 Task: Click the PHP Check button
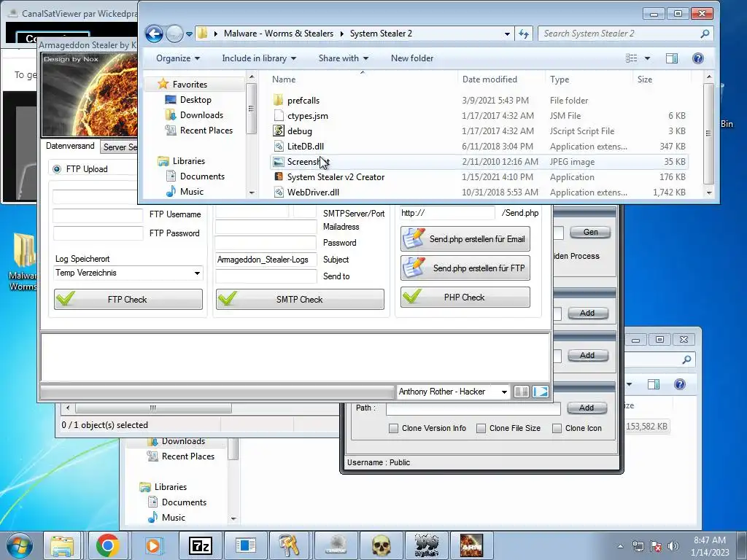click(465, 297)
